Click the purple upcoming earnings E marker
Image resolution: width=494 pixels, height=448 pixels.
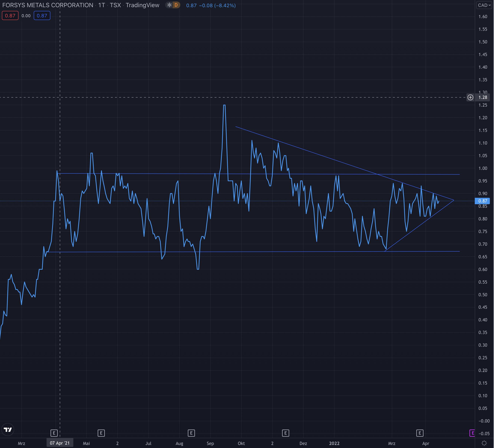472,433
